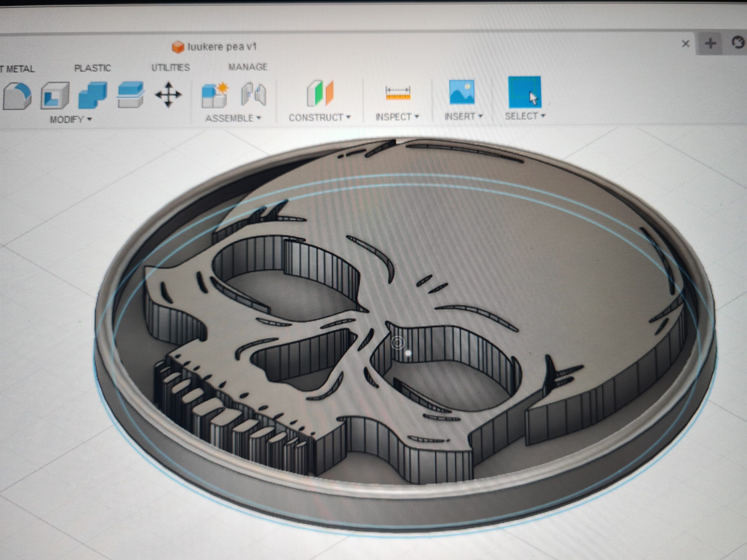Activate the Shell tool icon

point(55,96)
